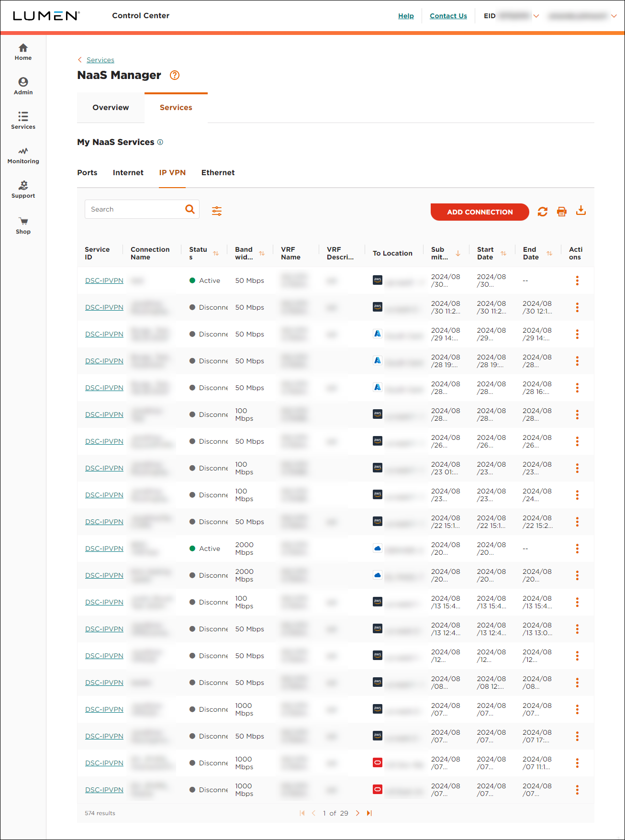Open actions menu for second table row
The width and height of the screenshot is (625, 840).
(577, 307)
